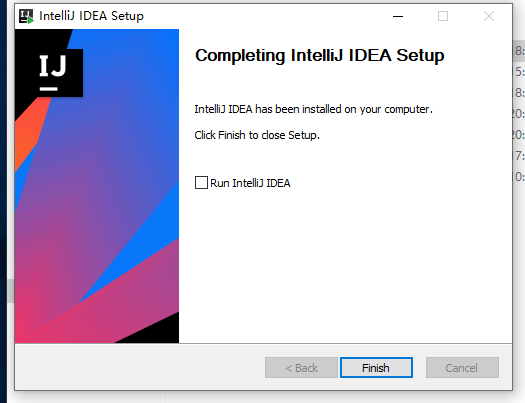Click the white IJ logo on the banner
This screenshot has width=525, height=403.
[55, 72]
